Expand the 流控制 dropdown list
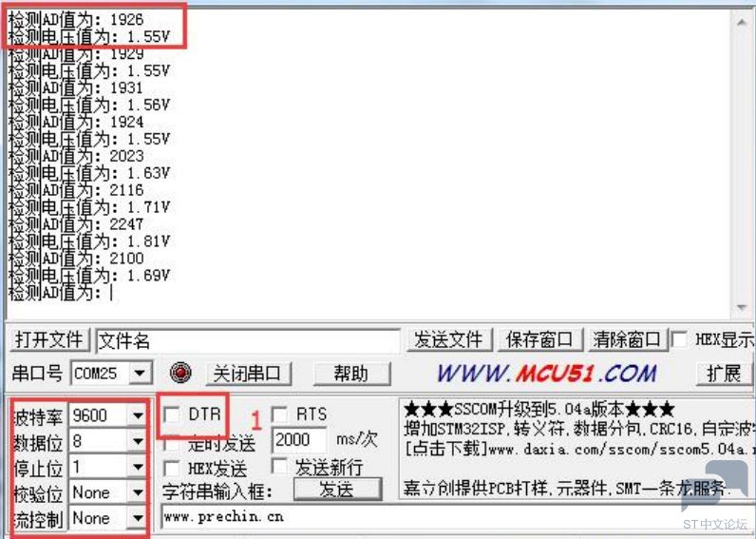Image resolution: width=756 pixels, height=539 pixels. coord(139,518)
